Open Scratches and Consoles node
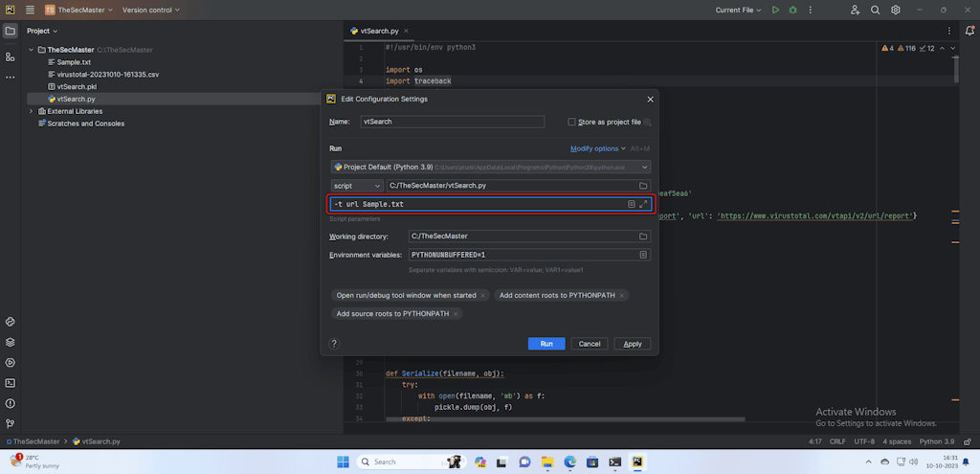This screenshot has height=474, width=980. click(x=85, y=124)
